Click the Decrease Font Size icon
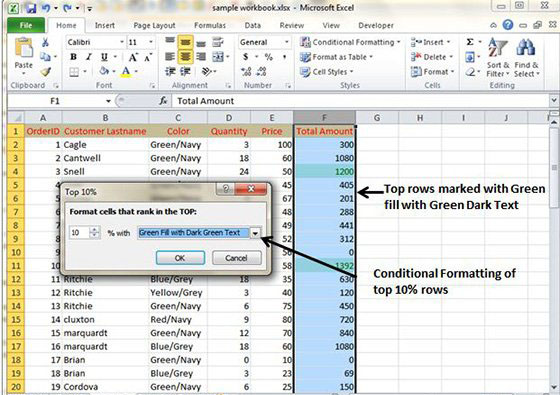Screen dimensions: 560x395 coord(148,57)
